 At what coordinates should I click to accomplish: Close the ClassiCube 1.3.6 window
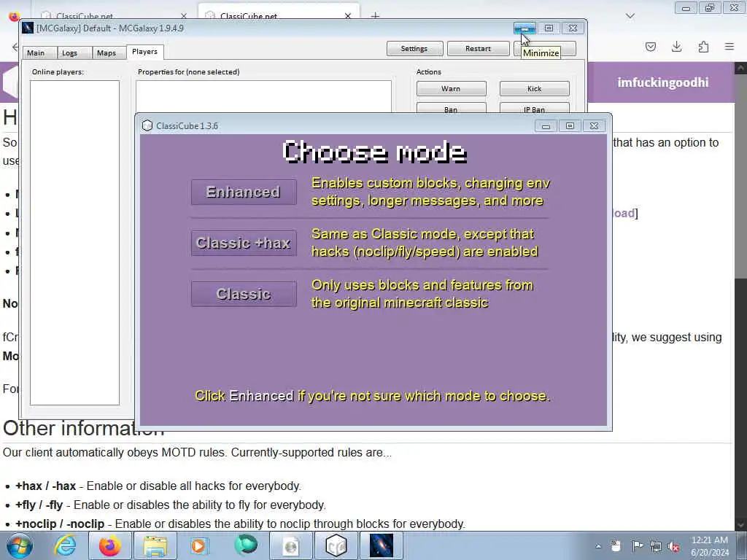click(594, 125)
